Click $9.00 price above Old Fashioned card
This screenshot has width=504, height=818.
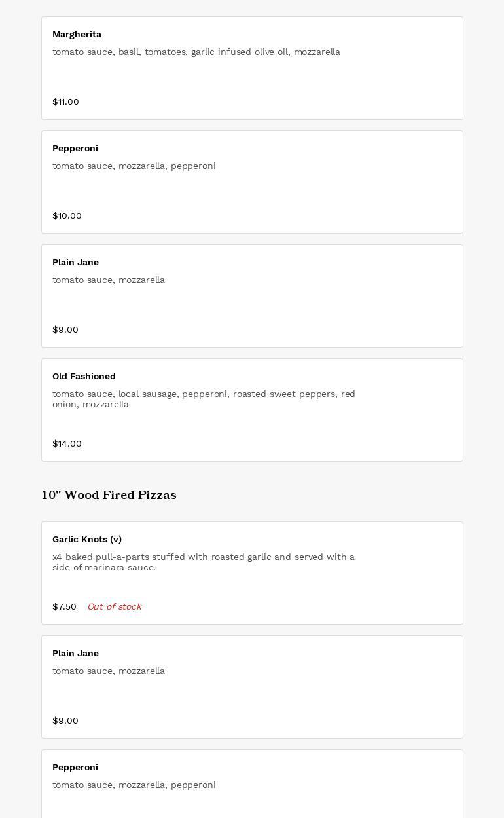(65, 330)
